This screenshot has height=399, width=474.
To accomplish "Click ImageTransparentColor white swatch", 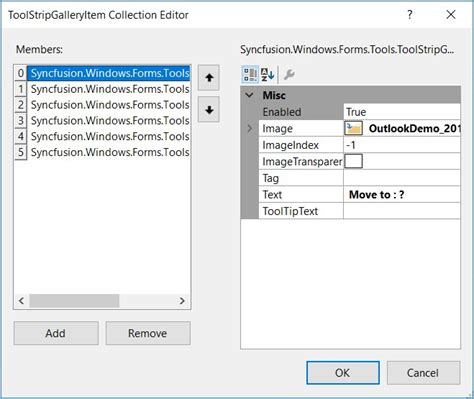I will 354,161.
